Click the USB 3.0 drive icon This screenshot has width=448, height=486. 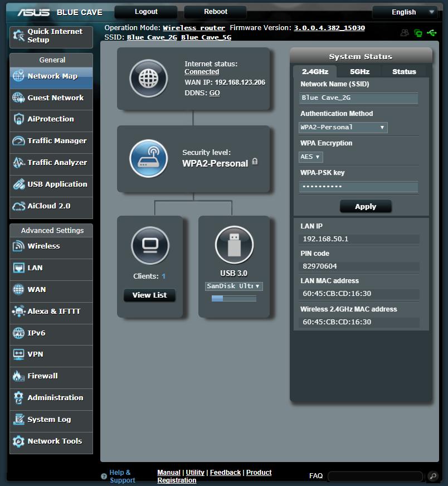pyautogui.click(x=234, y=245)
